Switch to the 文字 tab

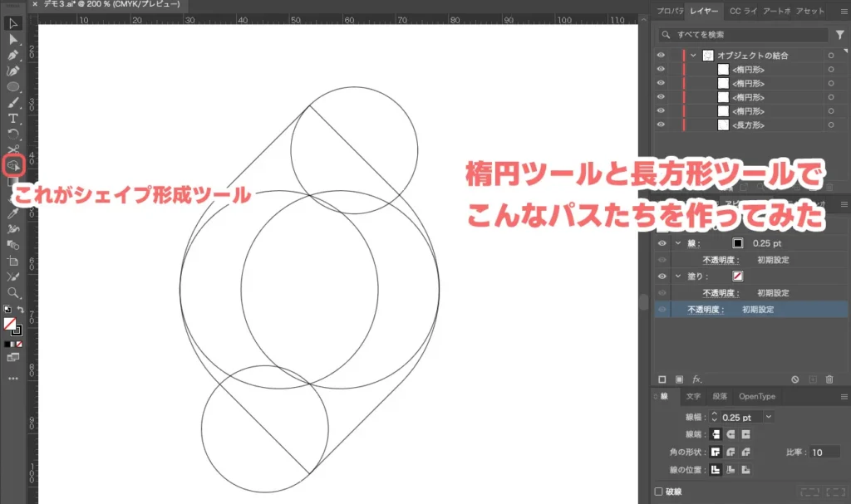(x=692, y=396)
